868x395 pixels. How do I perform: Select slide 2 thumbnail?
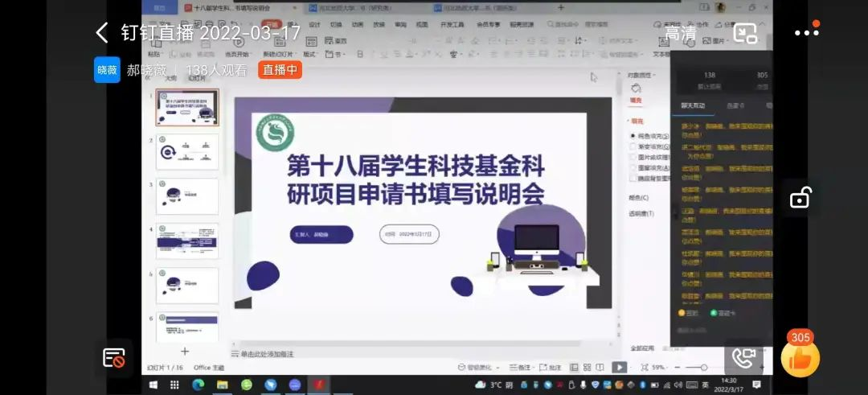point(187,152)
